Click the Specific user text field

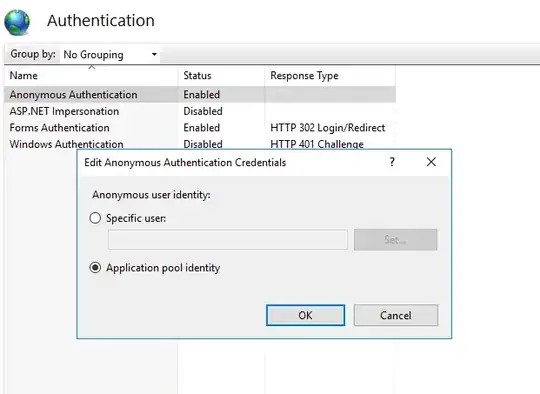click(228, 240)
